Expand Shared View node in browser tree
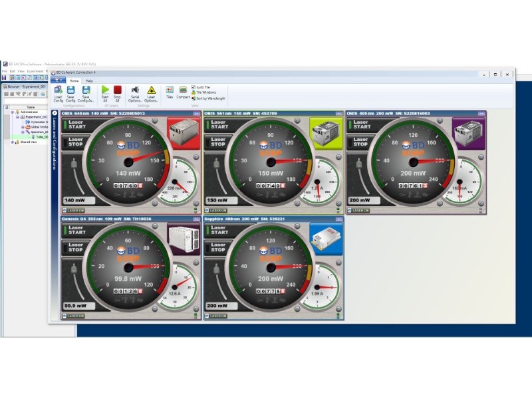The image size is (532, 399). (x=13, y=142)
